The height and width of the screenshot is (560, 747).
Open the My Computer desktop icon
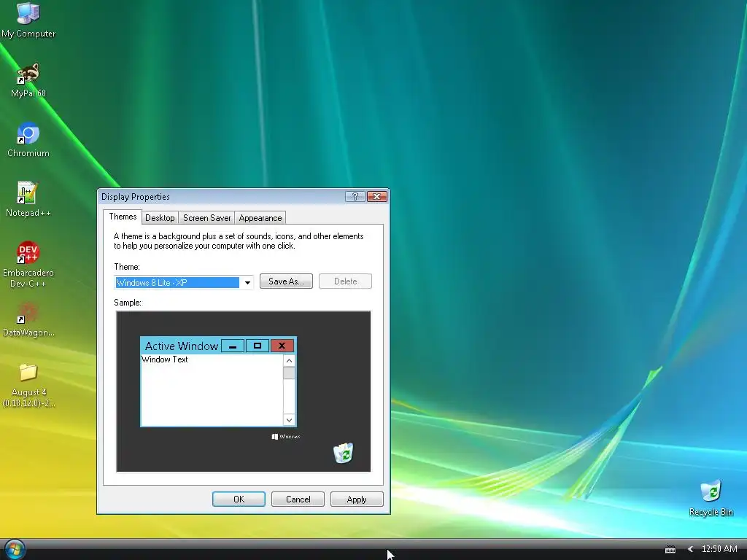tap(28, 20)
